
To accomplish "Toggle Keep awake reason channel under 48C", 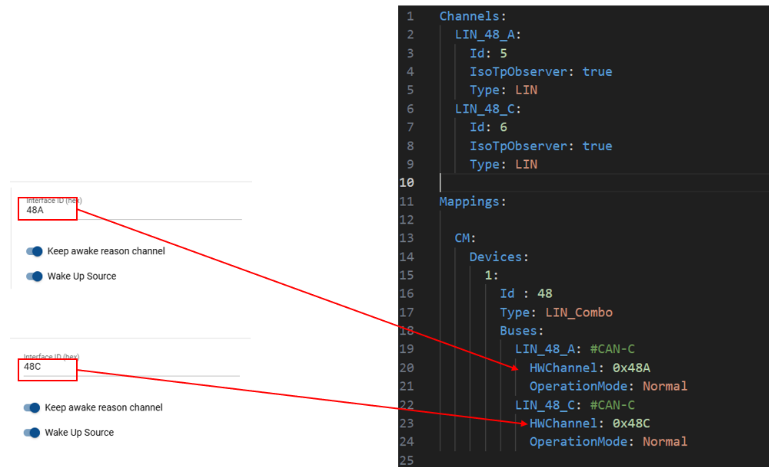I will pos(33,407).
